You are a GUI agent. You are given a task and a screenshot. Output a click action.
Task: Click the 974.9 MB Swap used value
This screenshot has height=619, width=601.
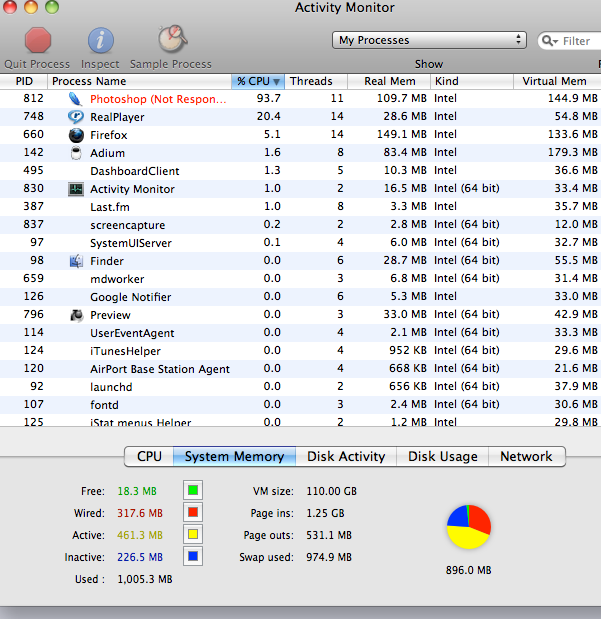329,557
